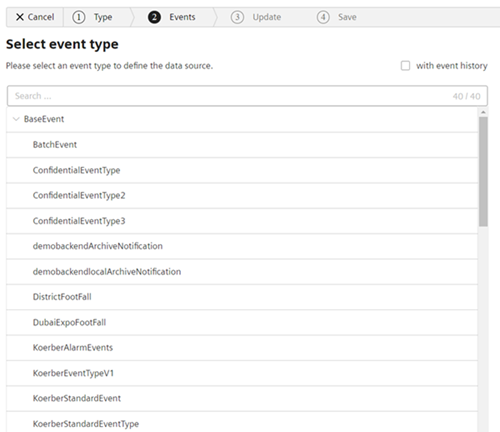Enable the with event history checkbox
Screen dimensions: 500x432
pos(405,66)
